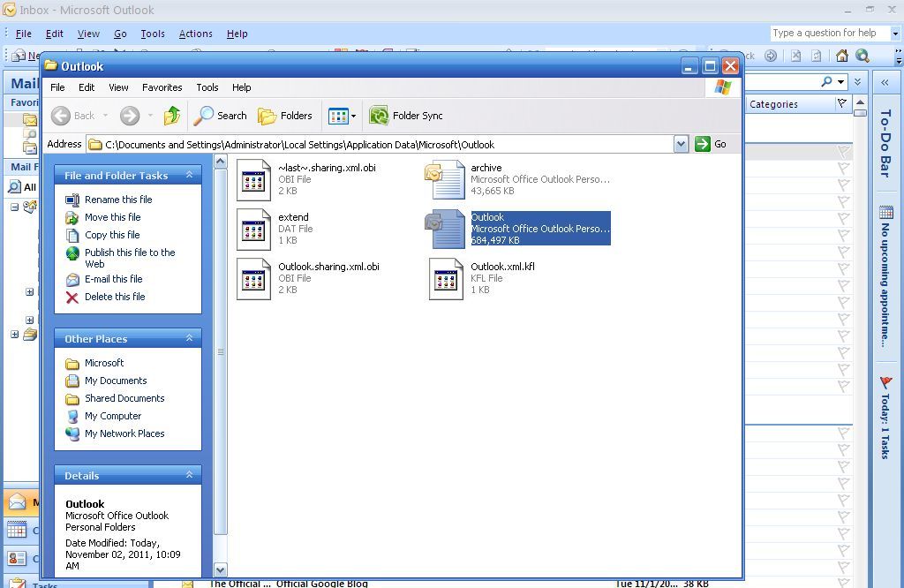Image resolution: width=904 pixels, height=588 pixels.
Task: Collapse the Other Places panel
Action: 189,338
